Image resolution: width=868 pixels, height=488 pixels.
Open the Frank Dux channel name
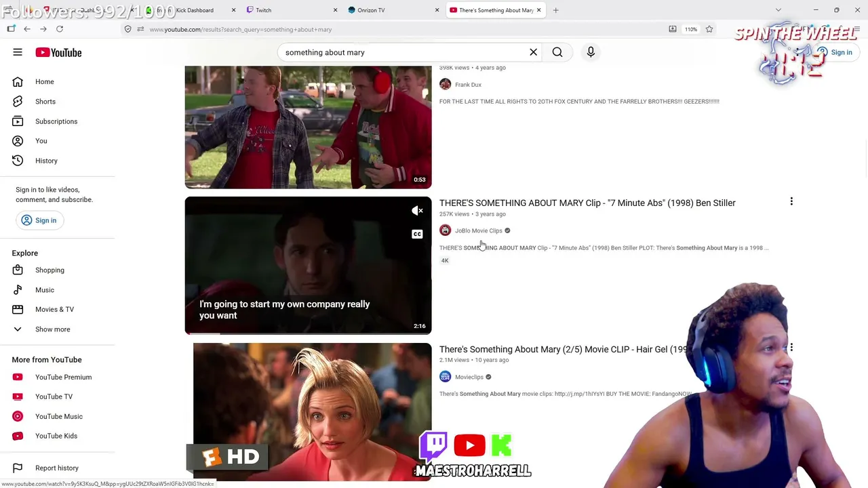pyautogui.click(x=468, y=85)
